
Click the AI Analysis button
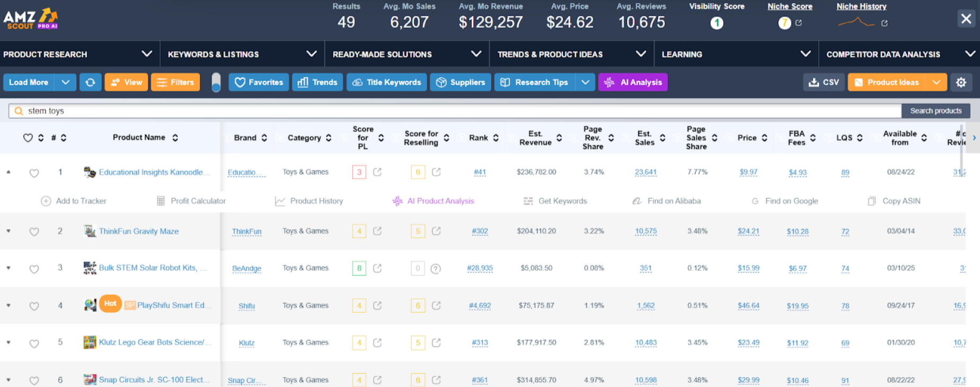click(633, 82)
